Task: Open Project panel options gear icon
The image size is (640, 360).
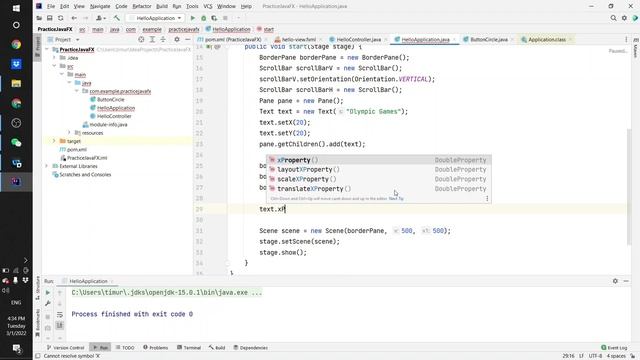Action: (177, 40)
